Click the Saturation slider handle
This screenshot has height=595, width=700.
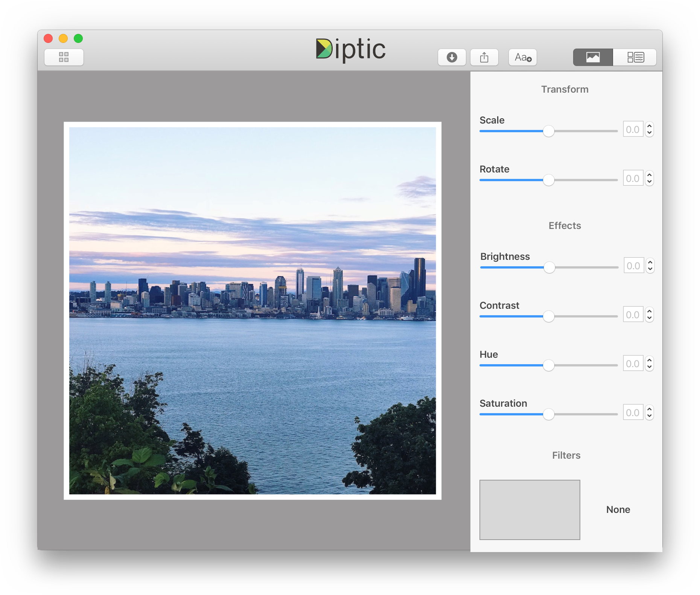tap(549, 414)
